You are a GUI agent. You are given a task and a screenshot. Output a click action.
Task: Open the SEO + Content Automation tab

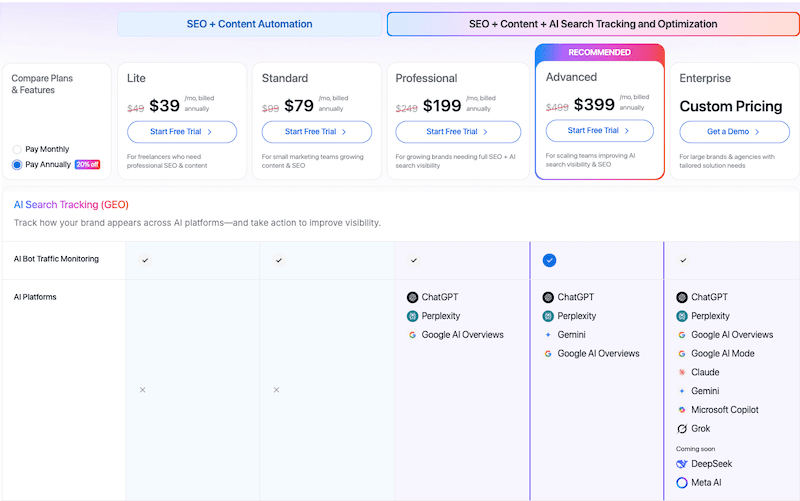(x=250, y=24)
